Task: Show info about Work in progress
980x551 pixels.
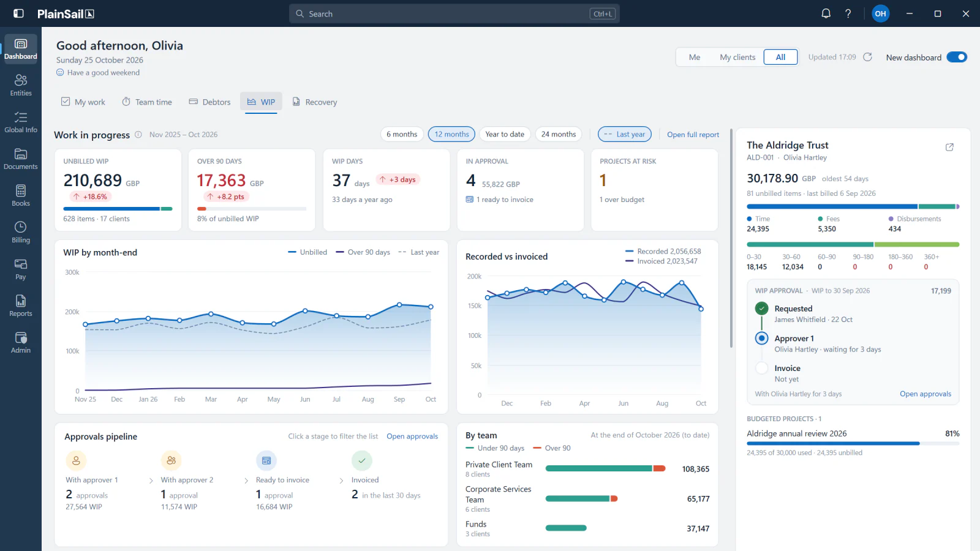Action: (138, 135)
